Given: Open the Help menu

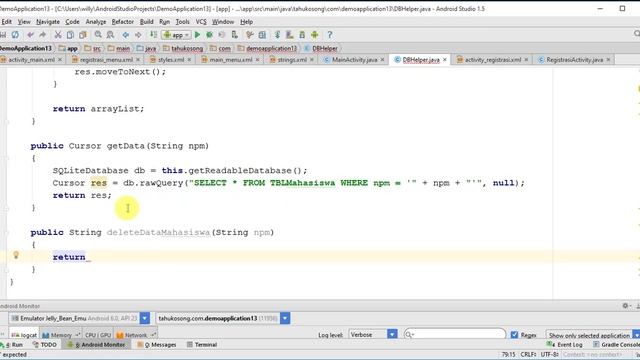Looking at the screenshot, I should click(247, 22).
